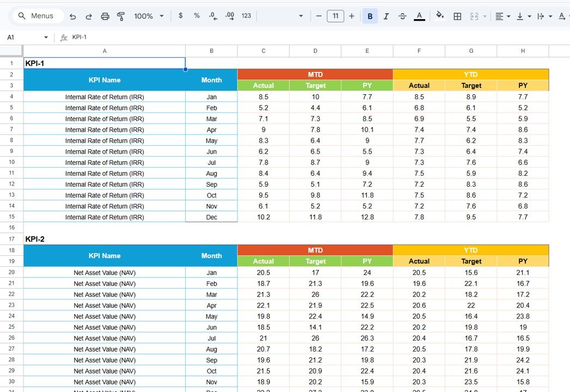Merge the selected cells
570x392 pixels.
474,16
